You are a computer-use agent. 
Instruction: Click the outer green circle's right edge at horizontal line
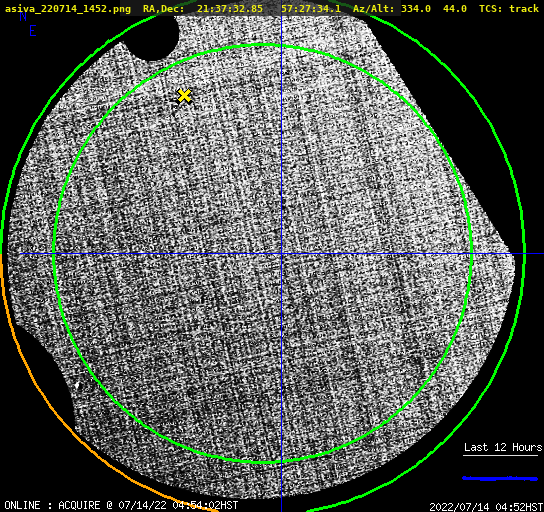(524, 254)
